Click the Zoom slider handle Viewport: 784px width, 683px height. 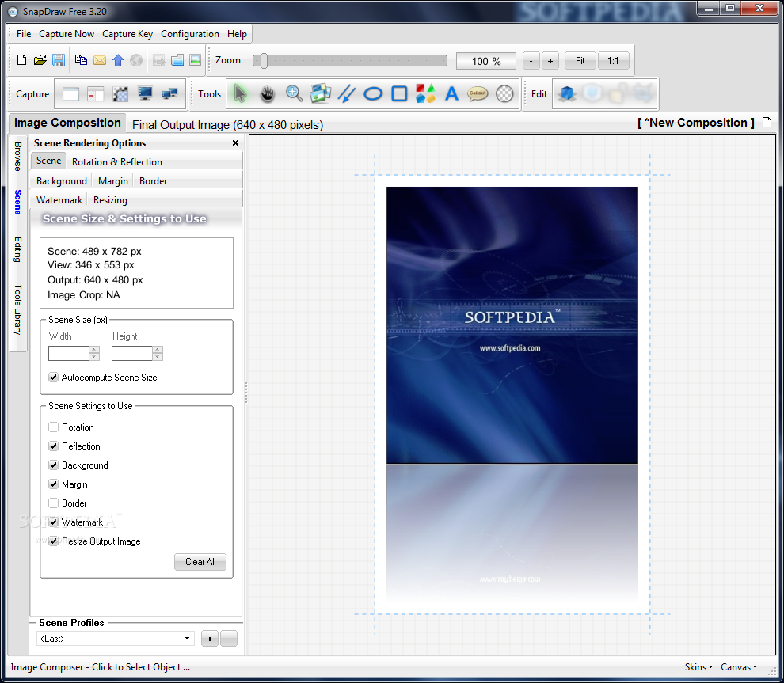pos(264,60)
